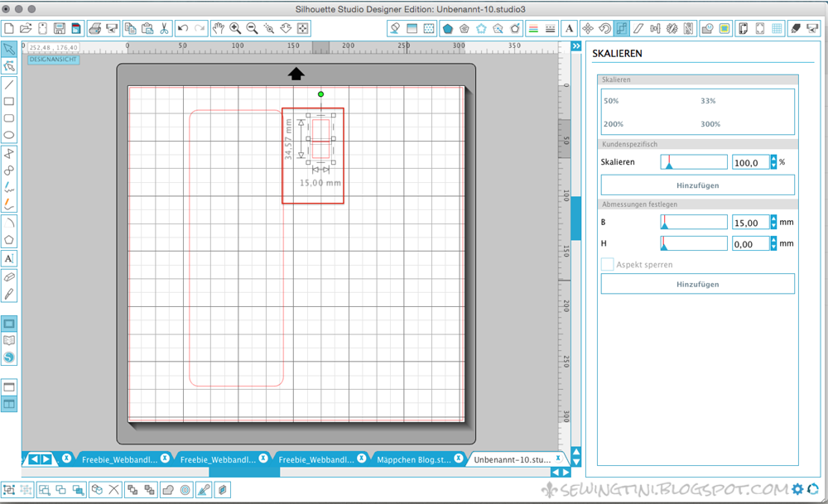Open the Move panel
The height and width of the screenshot is (504, 828).
coord(588,28)
